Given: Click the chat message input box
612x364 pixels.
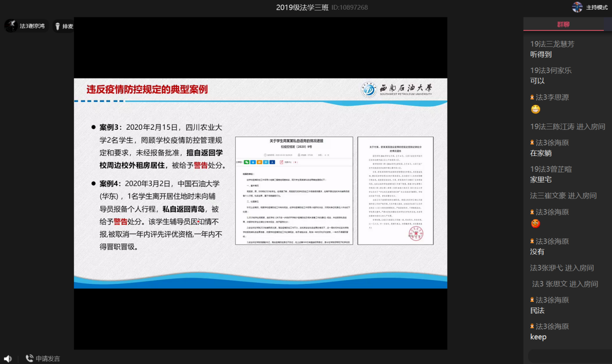Looking at the screenshot, I should point(570,356).
